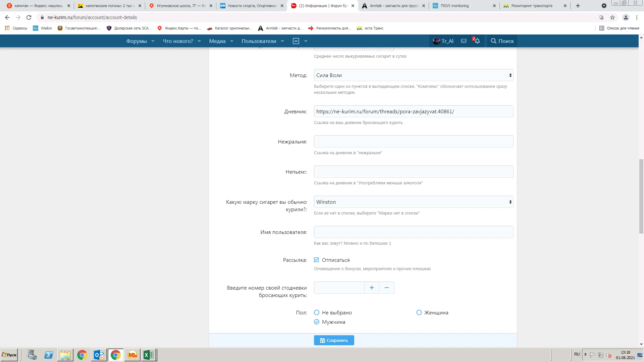Open the Пользователи navigation item
The width and height of the screenshot is (644, 362).
[x=259, y=41]
